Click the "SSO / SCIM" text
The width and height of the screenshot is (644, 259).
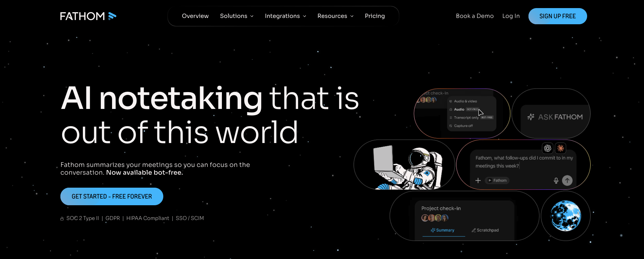[x=190, y=218]
